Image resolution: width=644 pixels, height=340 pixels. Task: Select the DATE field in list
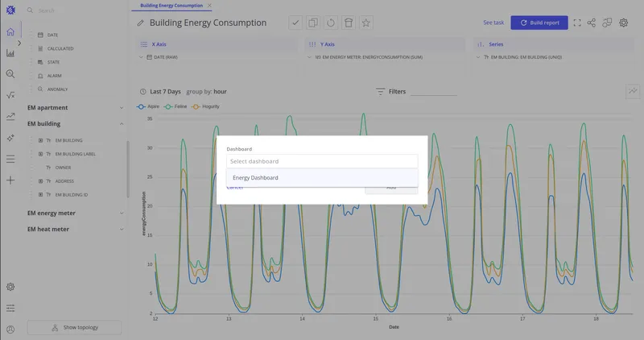click(52, 35)
